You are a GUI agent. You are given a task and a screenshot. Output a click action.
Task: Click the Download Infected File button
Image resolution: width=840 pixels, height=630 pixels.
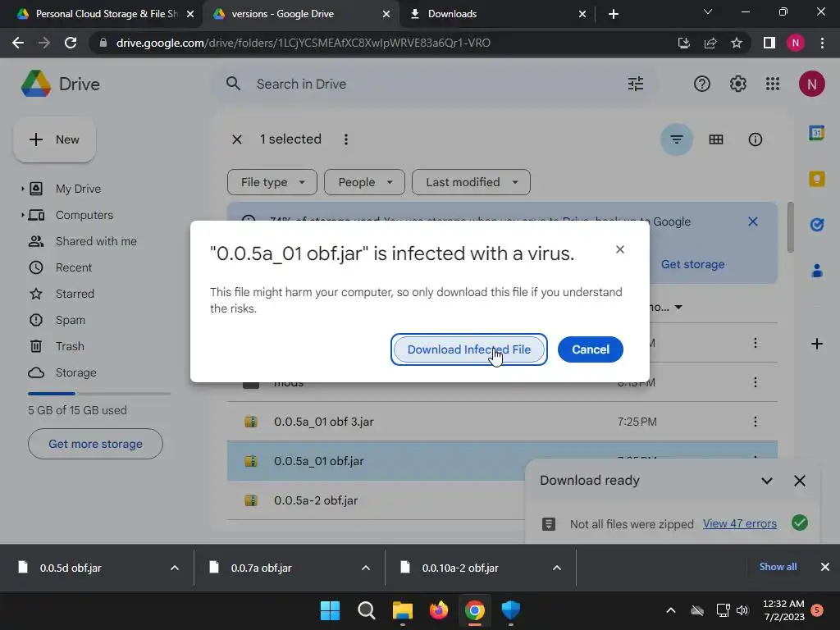click(468, 349)
